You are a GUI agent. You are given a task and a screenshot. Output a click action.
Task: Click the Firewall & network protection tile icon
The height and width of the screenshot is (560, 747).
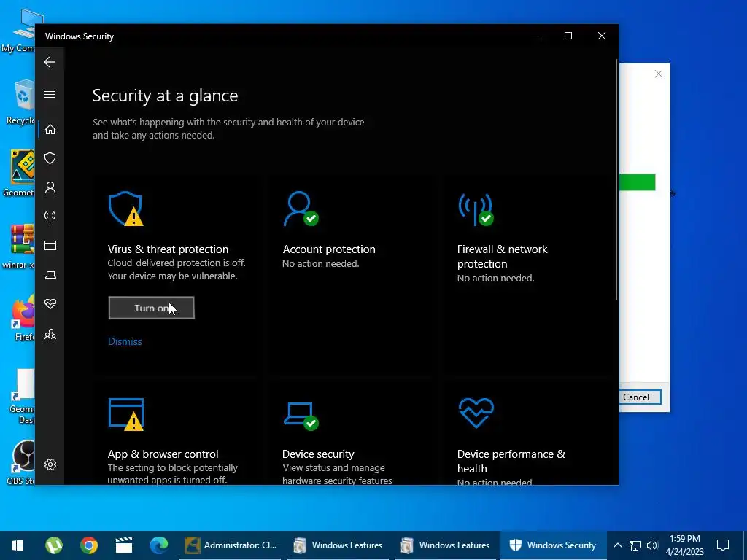(x=476, y=209)
